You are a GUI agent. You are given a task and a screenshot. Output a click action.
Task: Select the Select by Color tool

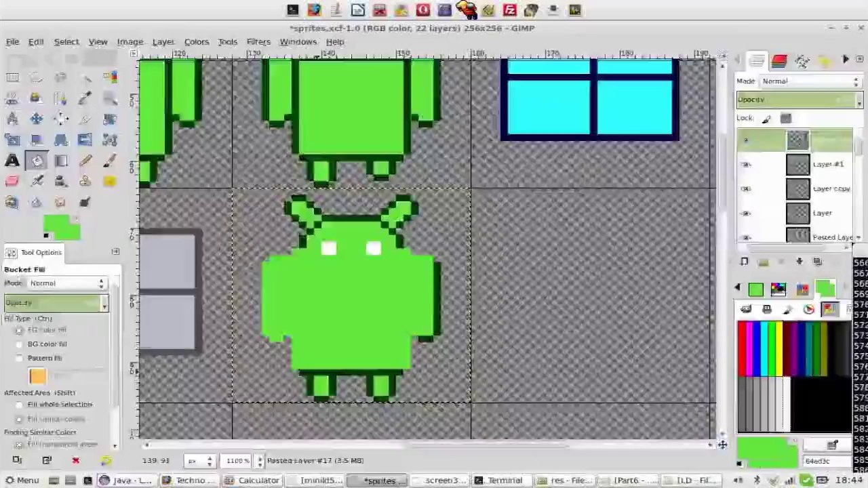(110, 77)
